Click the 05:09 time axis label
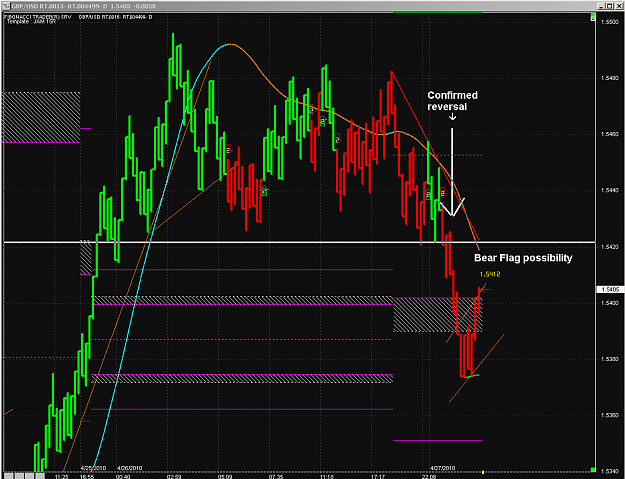This screenshot has height=479, width=625. [225, 476]
